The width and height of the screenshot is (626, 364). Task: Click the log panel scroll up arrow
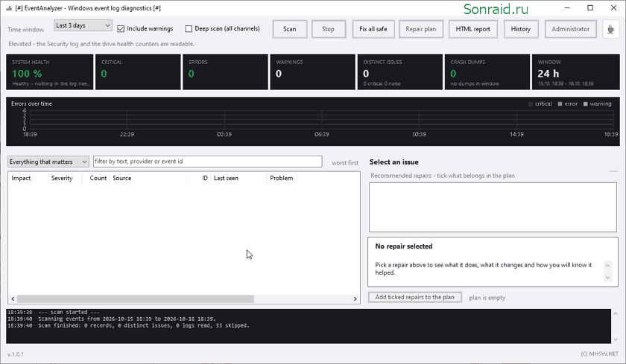[616, 313]
